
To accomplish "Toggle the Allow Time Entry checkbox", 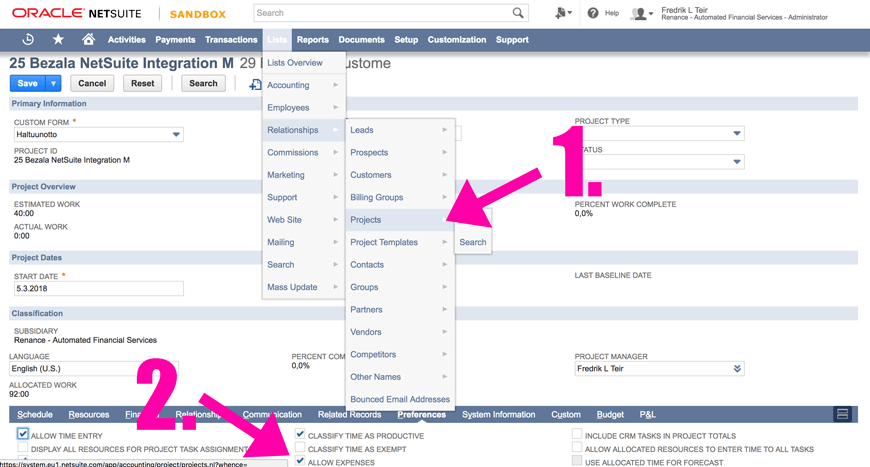I will [22, 434].
